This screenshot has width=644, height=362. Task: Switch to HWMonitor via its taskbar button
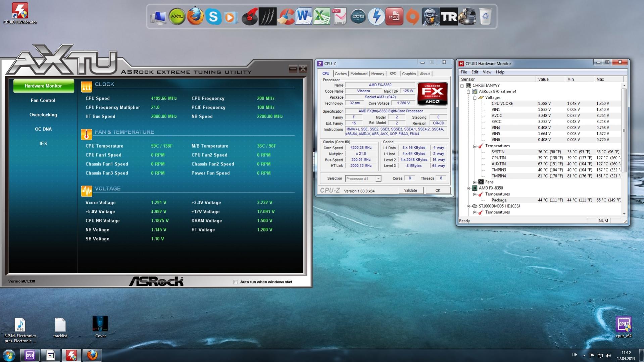(x=71, y=355)
